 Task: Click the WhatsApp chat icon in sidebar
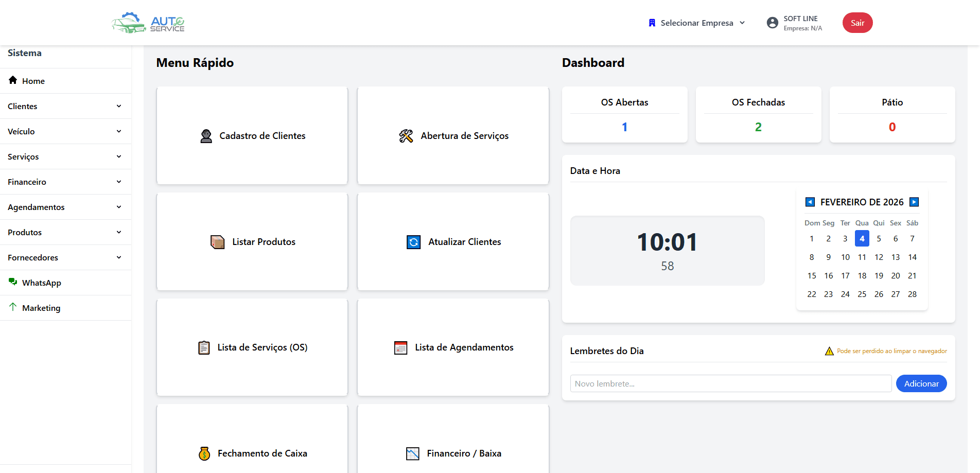[13, 282]
